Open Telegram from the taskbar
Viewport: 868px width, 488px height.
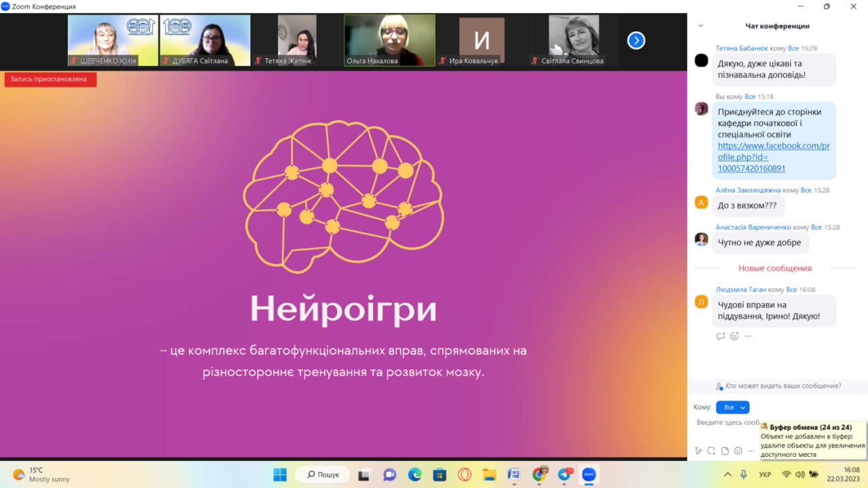coord(564,474)
